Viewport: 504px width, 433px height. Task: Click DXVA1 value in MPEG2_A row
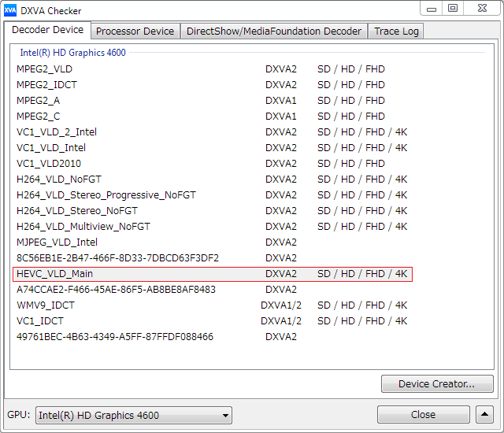[x=281, y=101]
